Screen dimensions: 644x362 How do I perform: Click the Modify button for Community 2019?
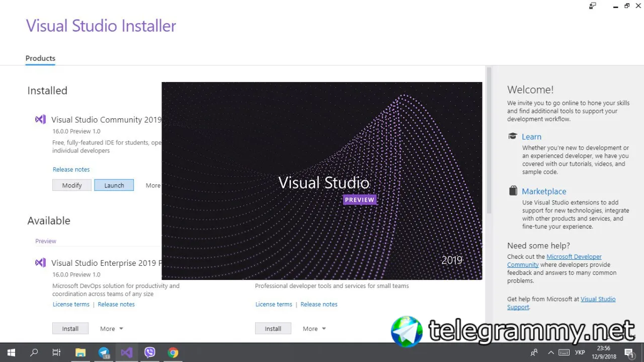(72, 185)
